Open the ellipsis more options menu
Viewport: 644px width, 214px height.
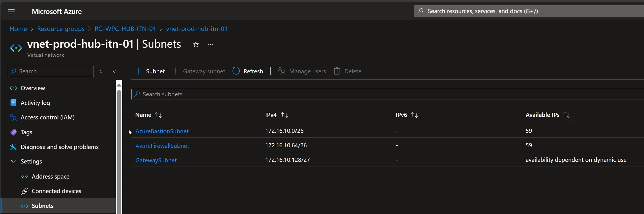click(x=210, y=44)
